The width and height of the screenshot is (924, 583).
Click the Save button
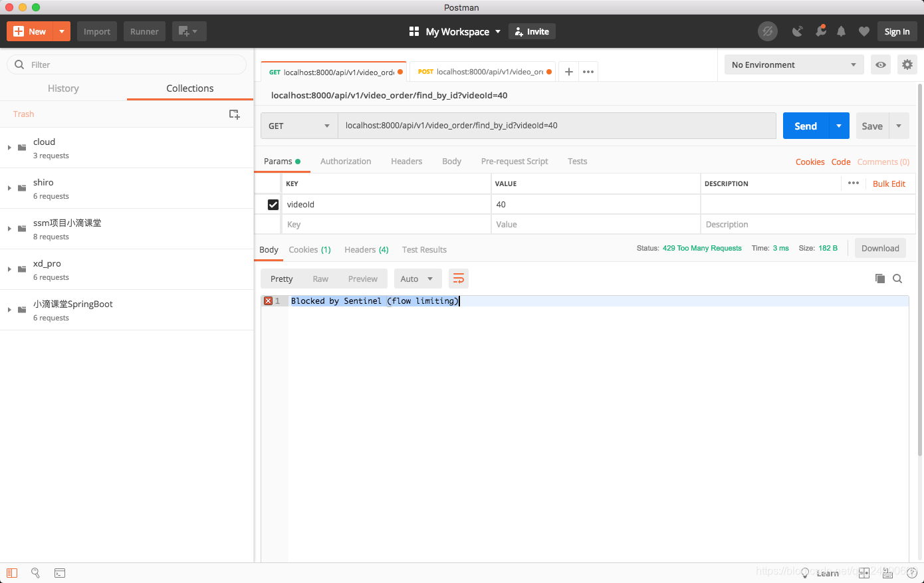[872, 126]
